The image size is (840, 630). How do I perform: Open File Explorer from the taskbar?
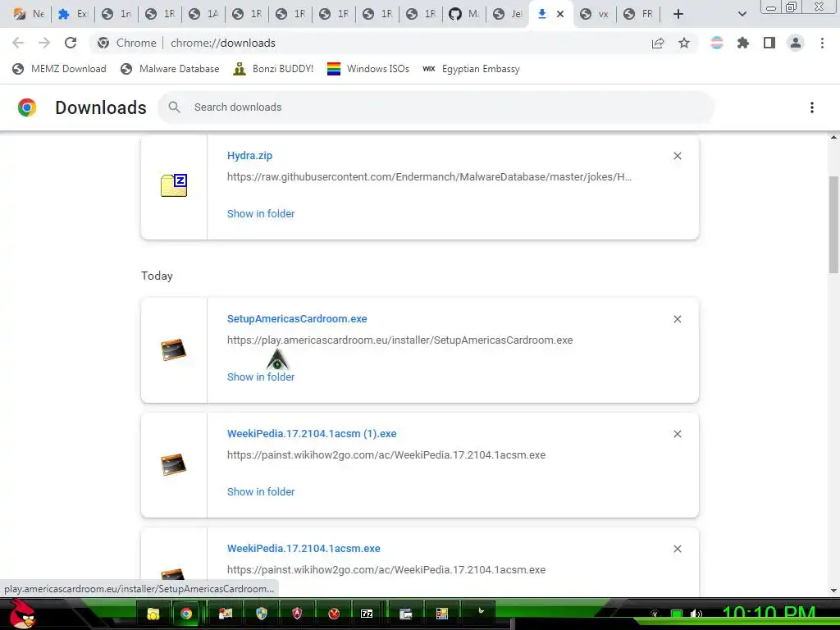[153, 614]
